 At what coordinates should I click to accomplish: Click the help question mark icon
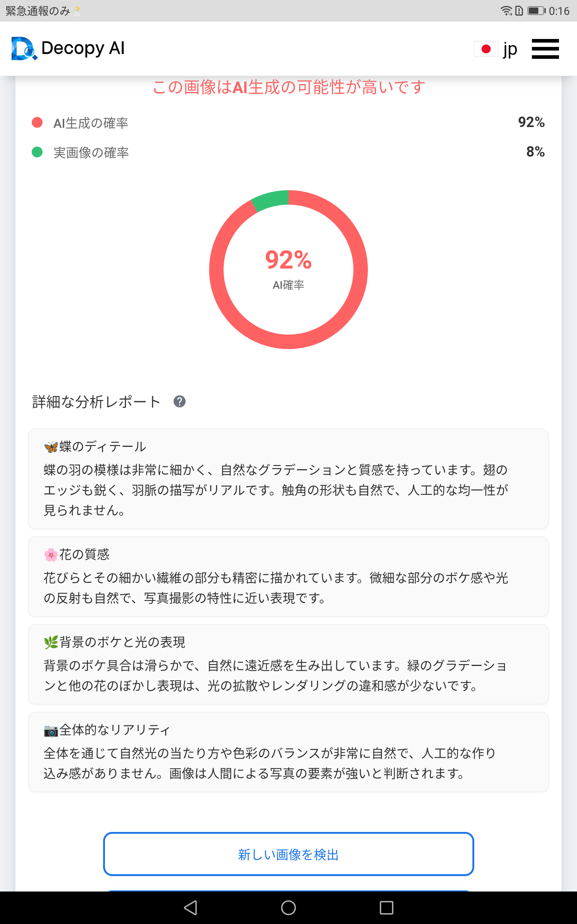click(179, 402)
